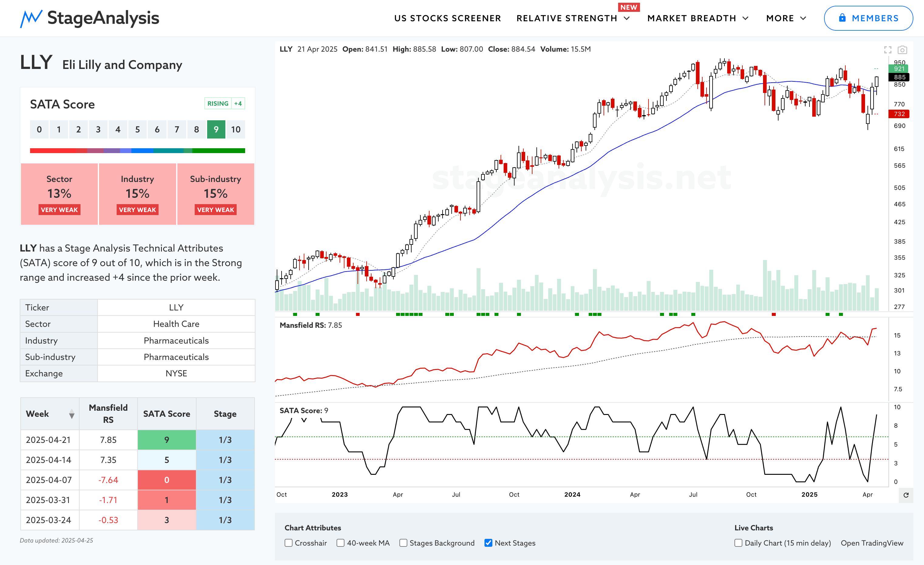924x565 pixels.
Task: Click Stage 1/3 cell for 2025-04-21
Action: [x=225, y=440]
